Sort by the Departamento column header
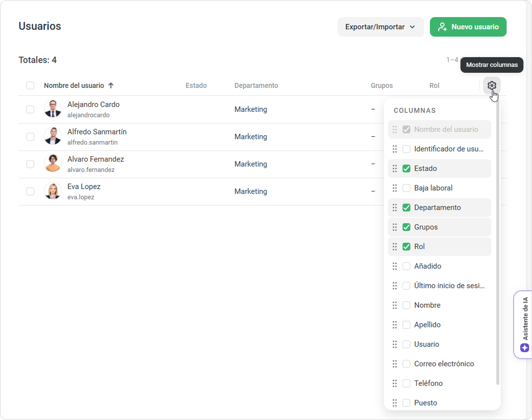 [256, 85]
